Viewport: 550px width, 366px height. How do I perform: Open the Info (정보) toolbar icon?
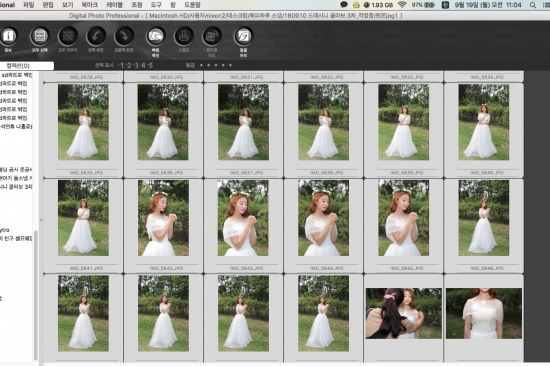(8, 36)
